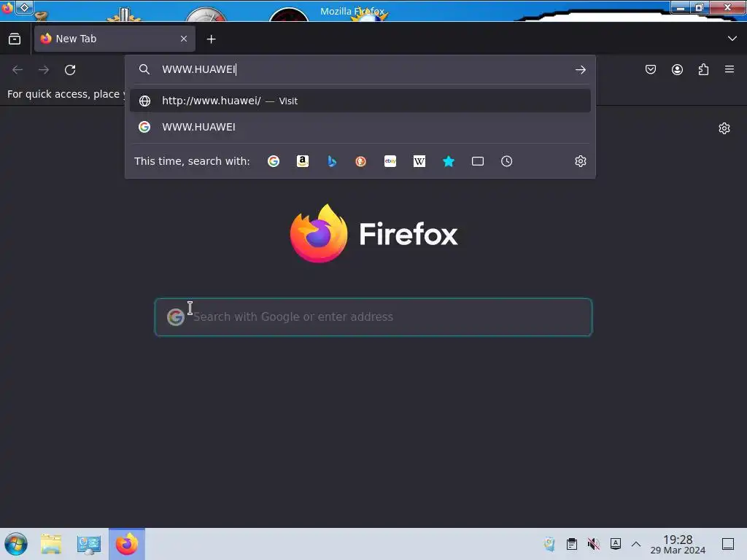Toggle titlebar on-all-desktops pin icon
This screenshot has width=747, height=560.
coord(24,7)
